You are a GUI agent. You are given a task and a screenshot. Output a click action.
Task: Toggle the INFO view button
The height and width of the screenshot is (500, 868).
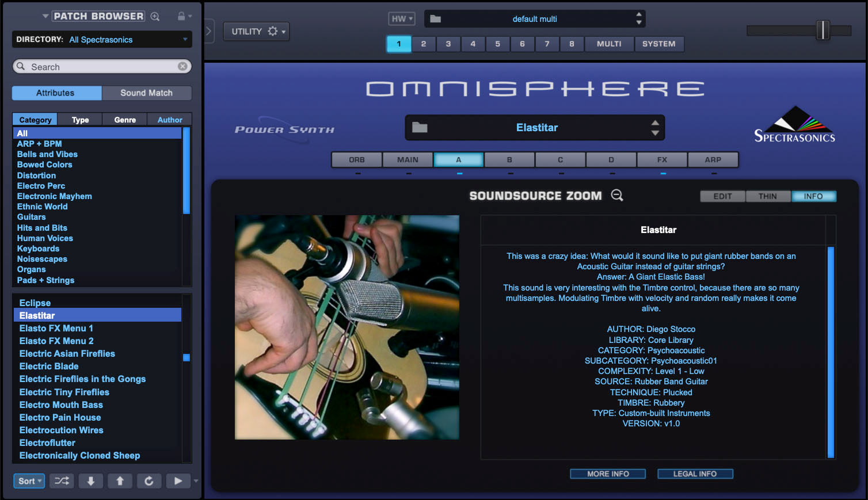pos(813,196)
